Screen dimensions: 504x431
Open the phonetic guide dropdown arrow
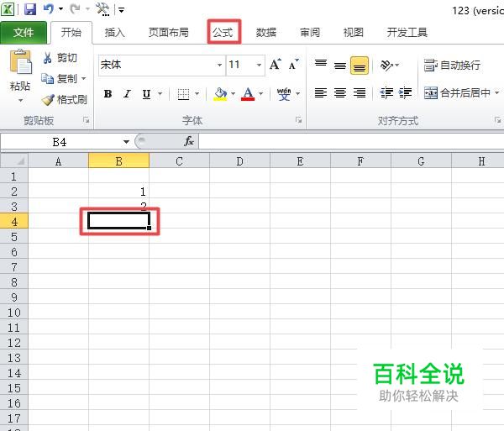tap(298, 94)
